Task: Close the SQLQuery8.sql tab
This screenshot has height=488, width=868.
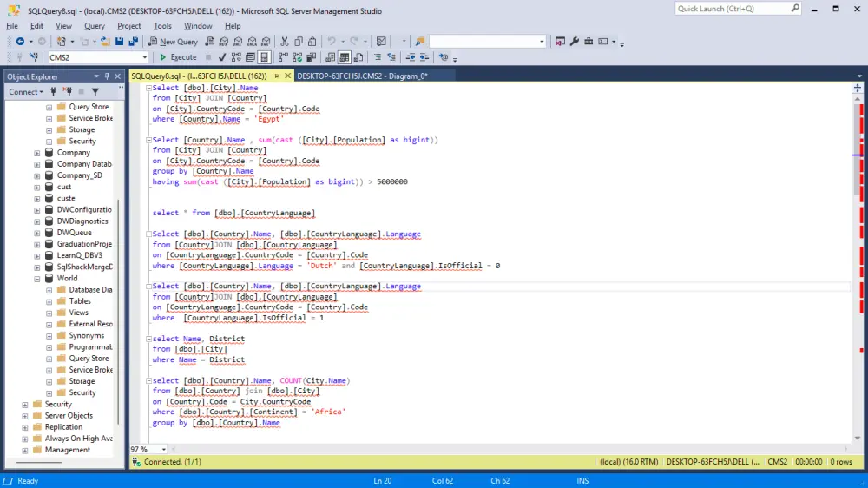Action: click(x=288, y=76)
